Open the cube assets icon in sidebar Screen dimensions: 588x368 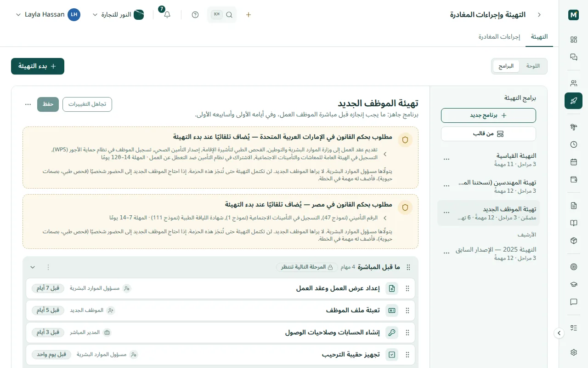[573, 241]
